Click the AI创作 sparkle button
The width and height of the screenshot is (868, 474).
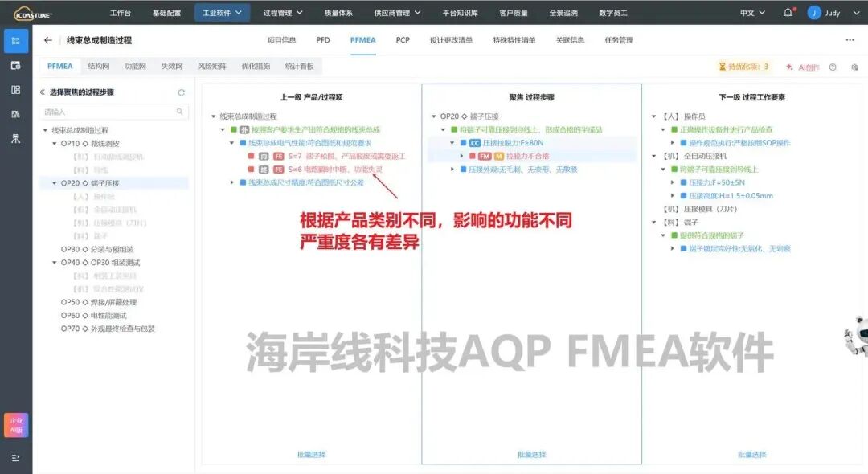[x=802, y=67]
